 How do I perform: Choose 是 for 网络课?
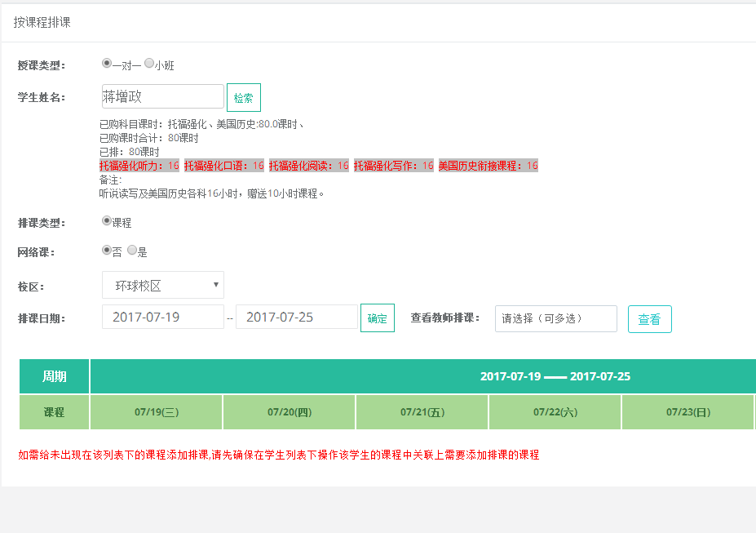click(x=132, y=250)
